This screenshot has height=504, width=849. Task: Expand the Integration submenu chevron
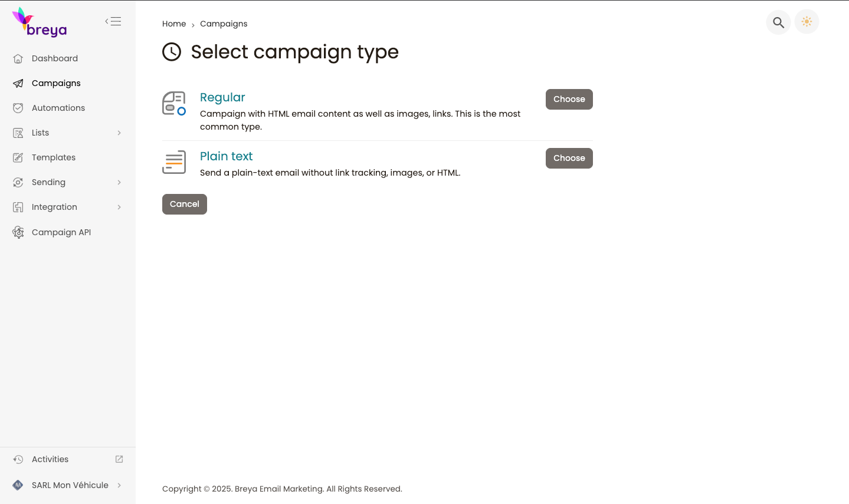(x=119, y=207)
